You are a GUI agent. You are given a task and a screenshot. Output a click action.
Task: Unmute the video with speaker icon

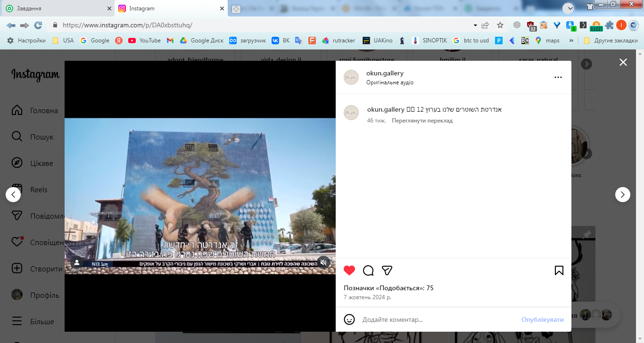pos(323,262)
